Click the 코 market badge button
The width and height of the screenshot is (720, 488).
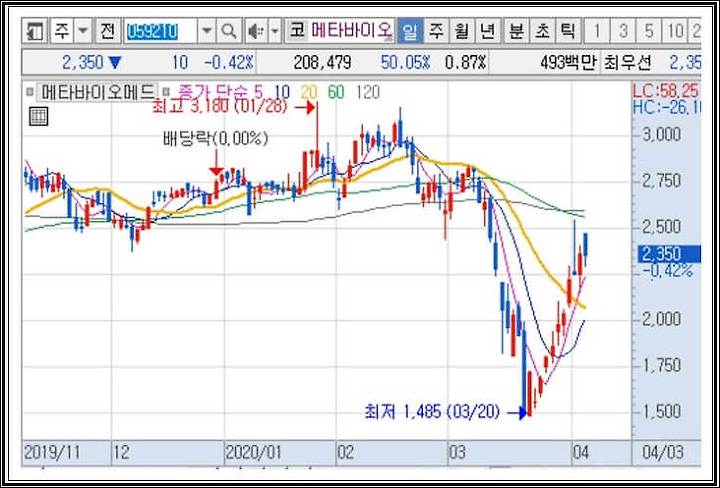click(297, 31)
